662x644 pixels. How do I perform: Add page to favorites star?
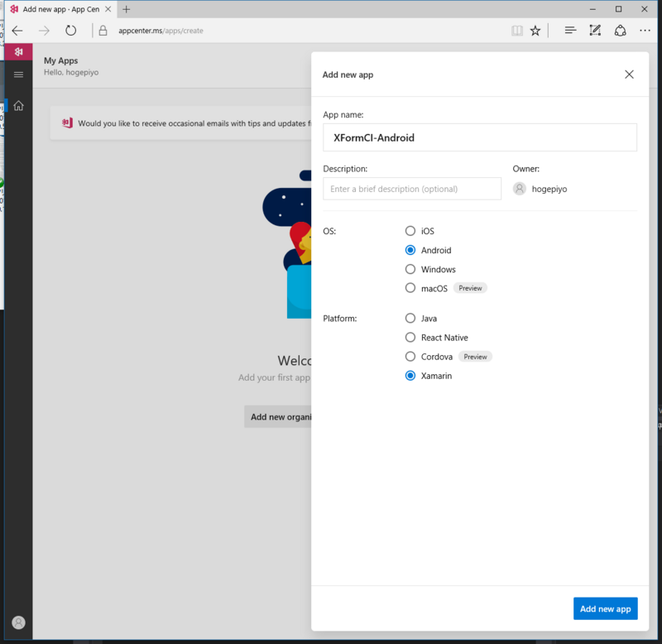pos(535,31)
